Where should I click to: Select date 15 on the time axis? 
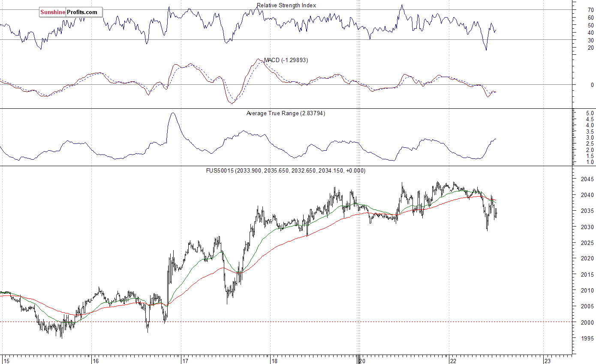click(x=6, y=361)
